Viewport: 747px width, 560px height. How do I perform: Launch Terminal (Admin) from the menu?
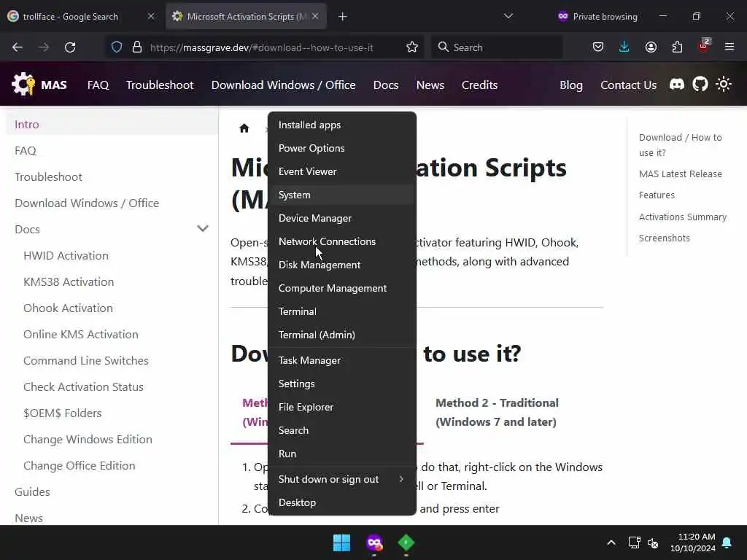coord(341,335)
